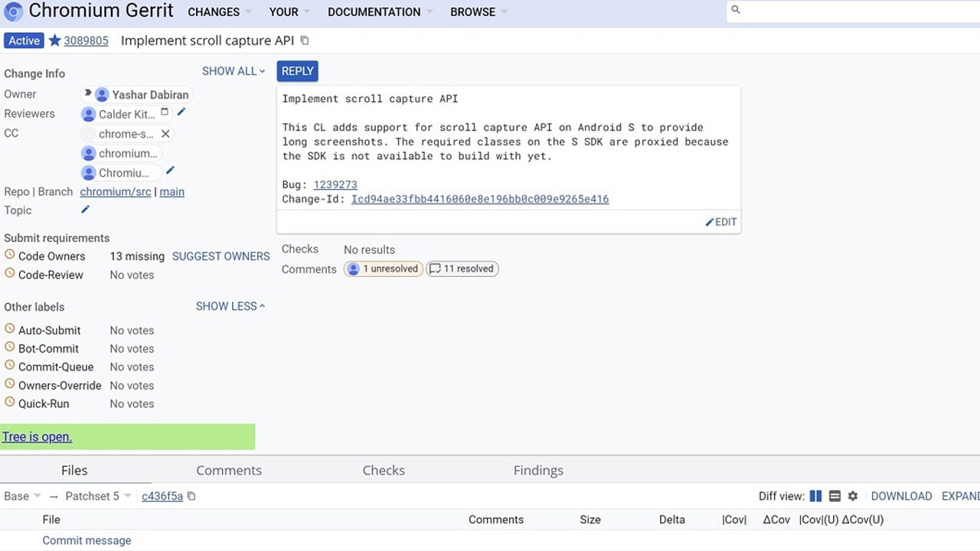
Task: Click the pencil icon to edit reviewers
Action: tap(181, 112)
